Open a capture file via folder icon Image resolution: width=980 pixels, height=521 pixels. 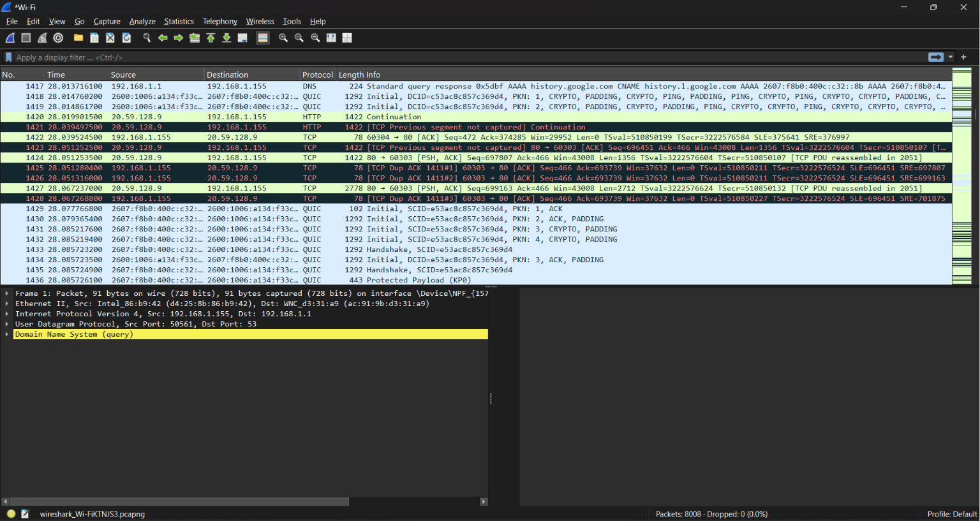click(78, 38)
